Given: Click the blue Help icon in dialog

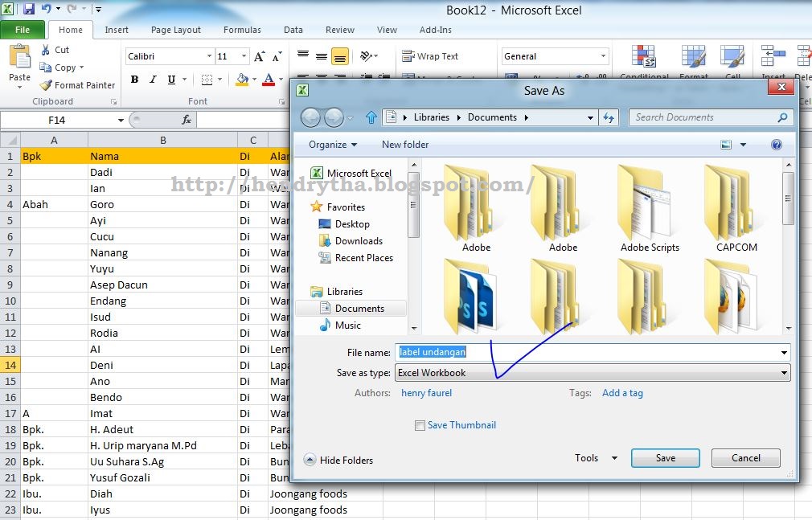Looking at the screenshot, I should point(777,145).
